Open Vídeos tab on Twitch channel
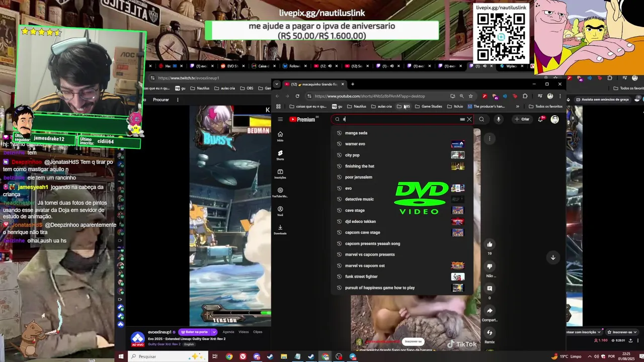This screenshot has width=644, height=362. (244, 332)
